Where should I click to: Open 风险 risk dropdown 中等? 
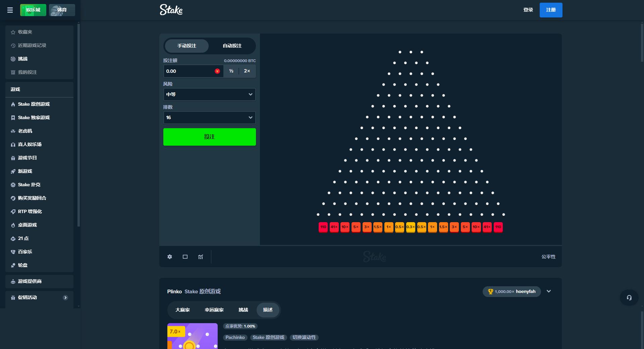click(x=209, y=94)
